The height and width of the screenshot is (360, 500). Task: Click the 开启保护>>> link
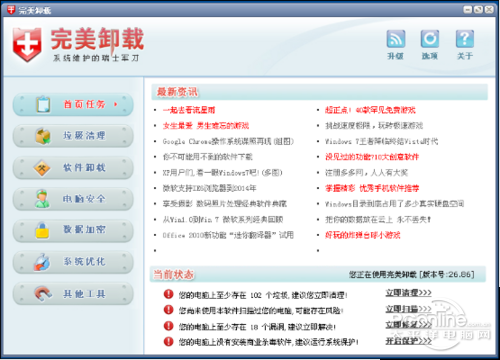click(408, 341)
